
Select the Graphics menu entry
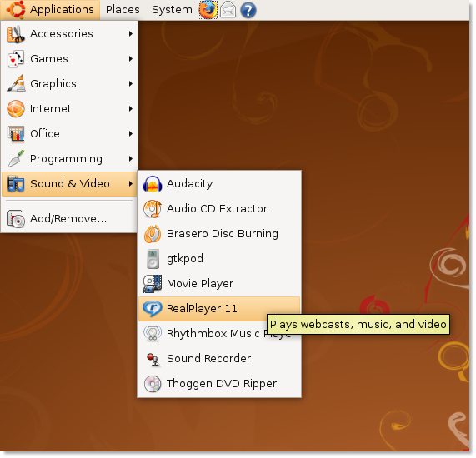click(x=69, y=84)
